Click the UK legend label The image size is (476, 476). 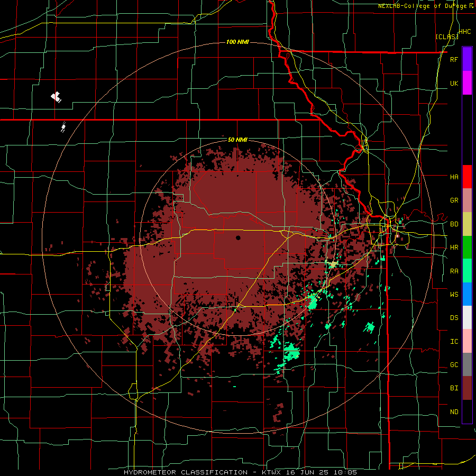(x=454, y=83)
